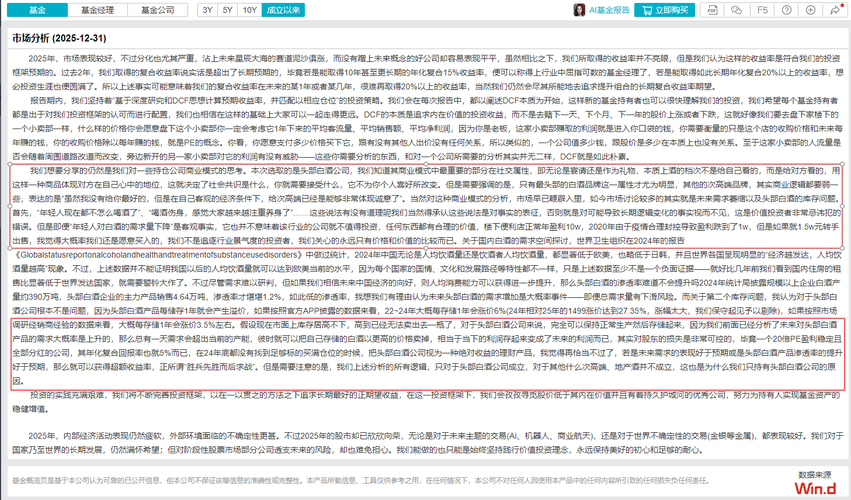Click the 立即购买 button
Viewport: 851px width, 500px height.
pyautogui.click(x=664, y=10)
